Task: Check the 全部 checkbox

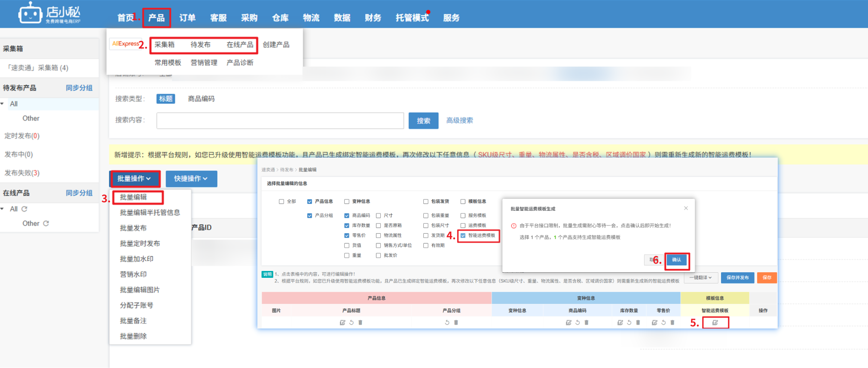Action: click(x=281, y=201)
